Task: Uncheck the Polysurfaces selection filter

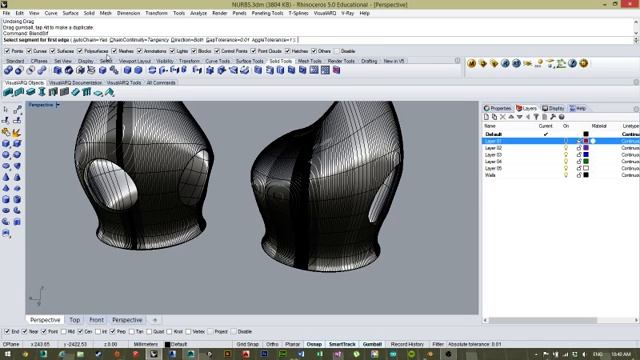Action: 80,51
